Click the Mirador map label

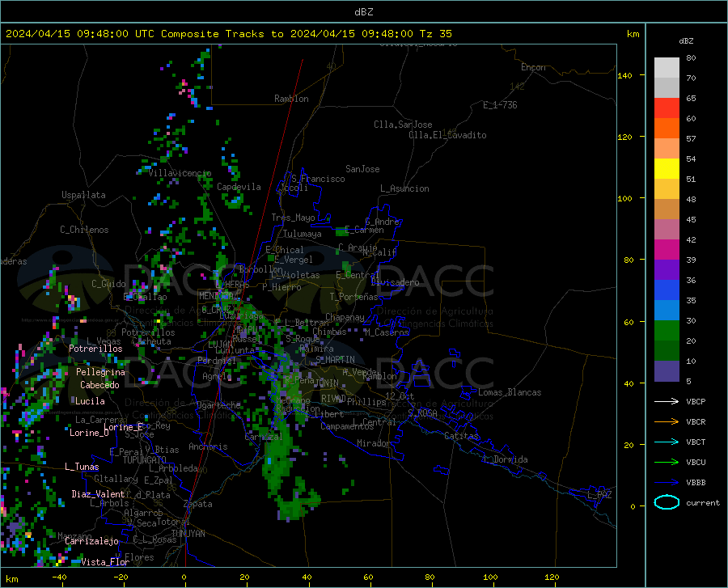pyautogui.click(x=374, y=443)
